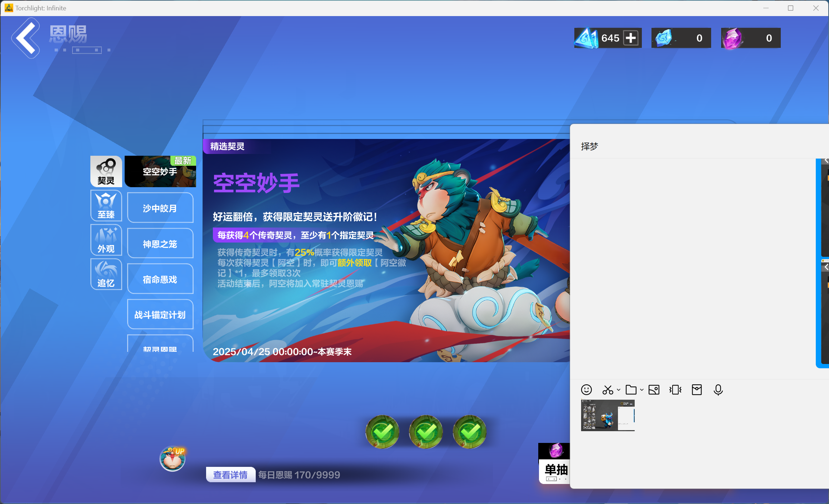Screen dimensions: 829x504
Task: Open the 追忆 category tab
Action: (106, 274)
